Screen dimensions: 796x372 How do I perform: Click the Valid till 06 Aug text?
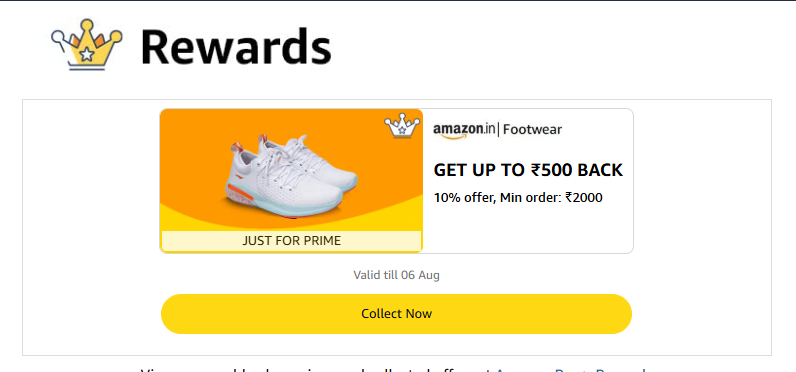(x=396, y=275)
